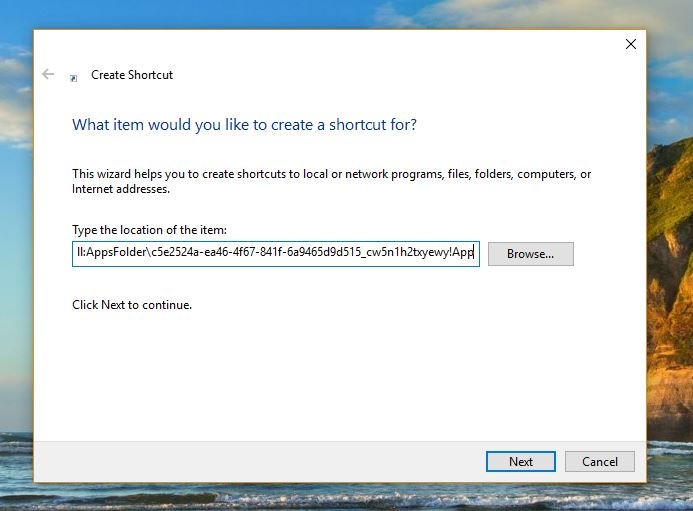Image resolution: width=693 pixels, height=511 pixels.
Task: Click the Next button
Action: [521, 461]
